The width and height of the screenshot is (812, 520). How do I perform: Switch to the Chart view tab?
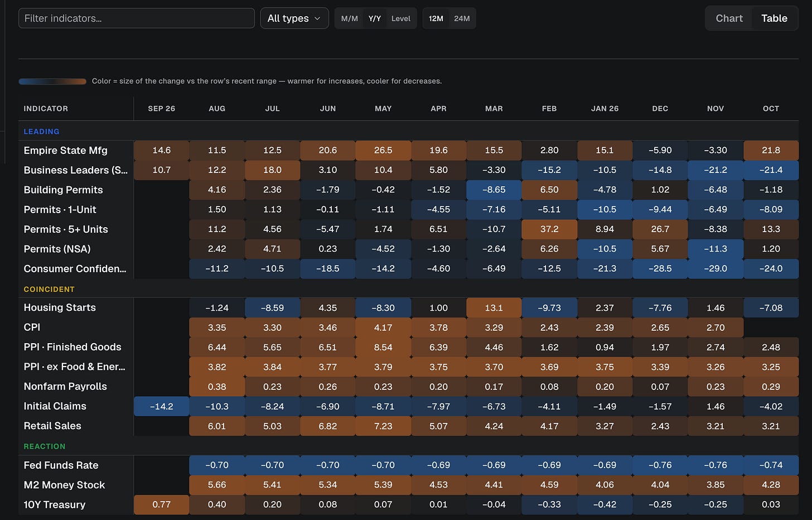point(729,18)
